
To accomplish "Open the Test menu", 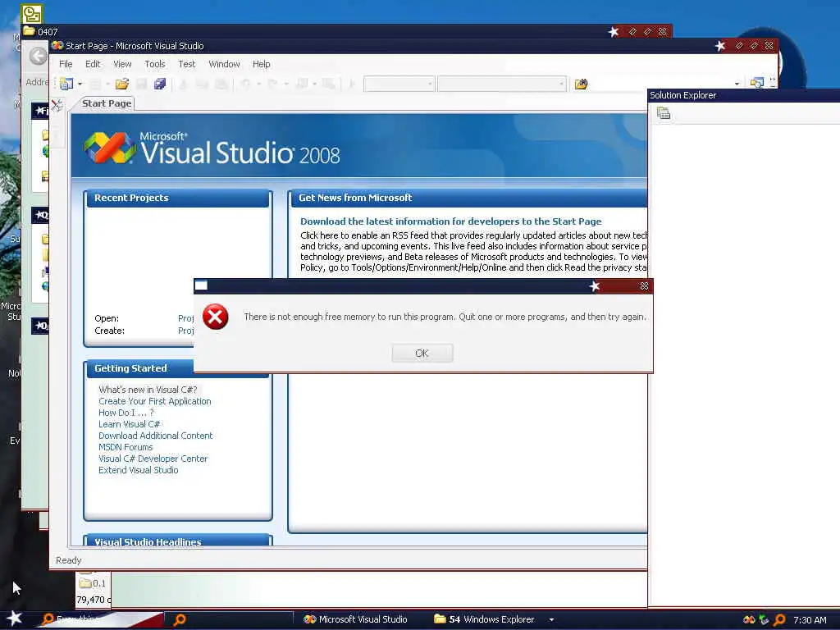I will point(186,64).
